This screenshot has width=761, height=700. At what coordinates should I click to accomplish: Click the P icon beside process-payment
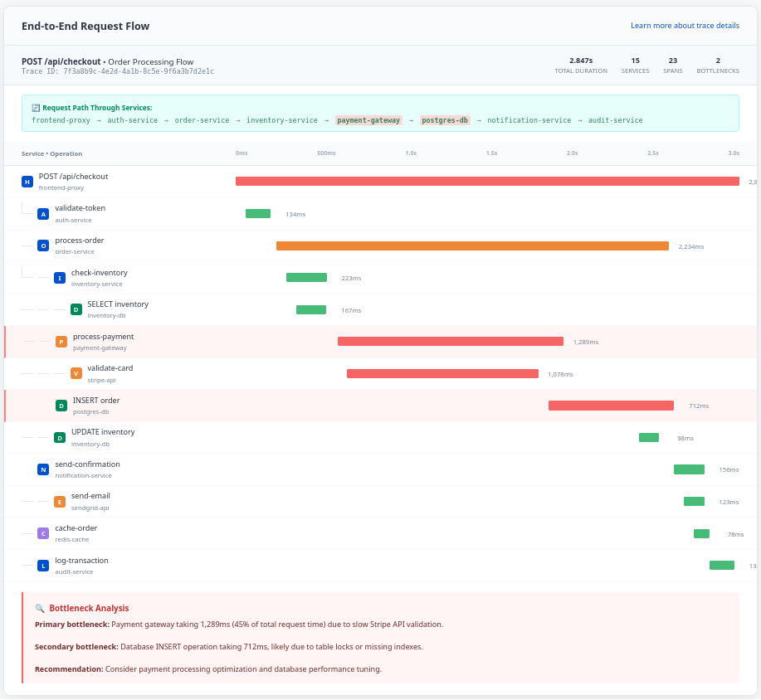61,342
